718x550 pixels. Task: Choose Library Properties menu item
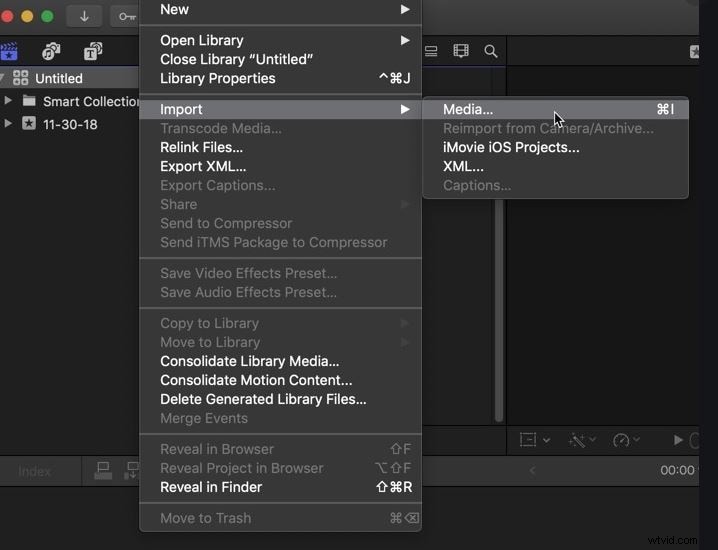tap(280, 78)
